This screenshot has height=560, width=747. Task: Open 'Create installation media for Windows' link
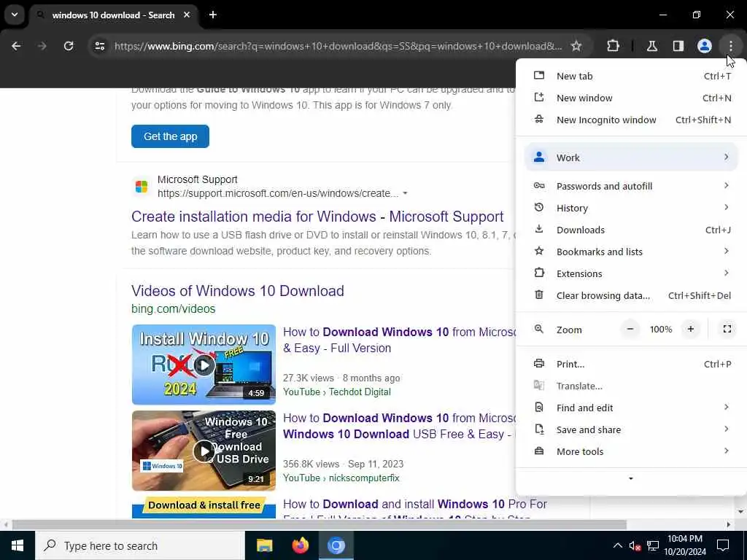pyautogui.click(x=317, y=217)
